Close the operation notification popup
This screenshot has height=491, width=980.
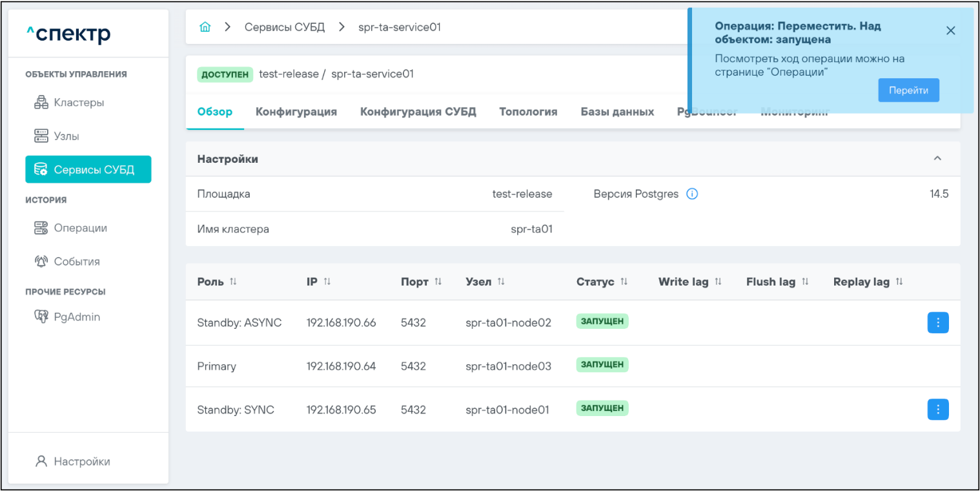pos(950,30)
